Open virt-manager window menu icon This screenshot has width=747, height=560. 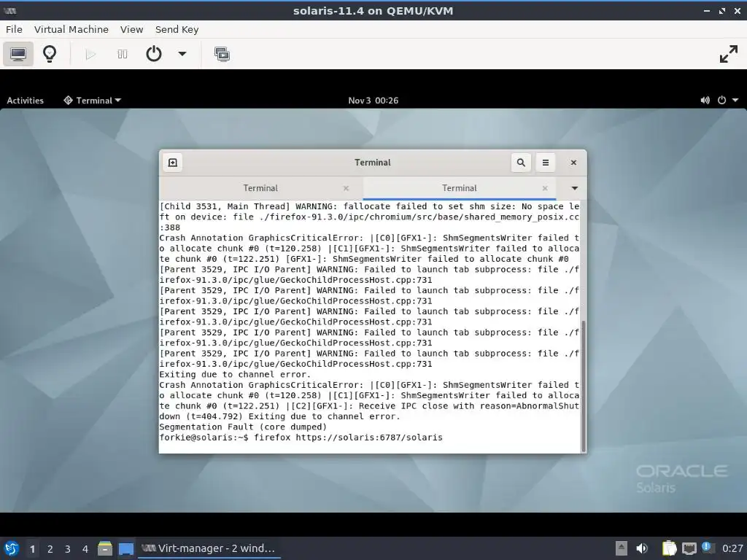pos(9,10)
